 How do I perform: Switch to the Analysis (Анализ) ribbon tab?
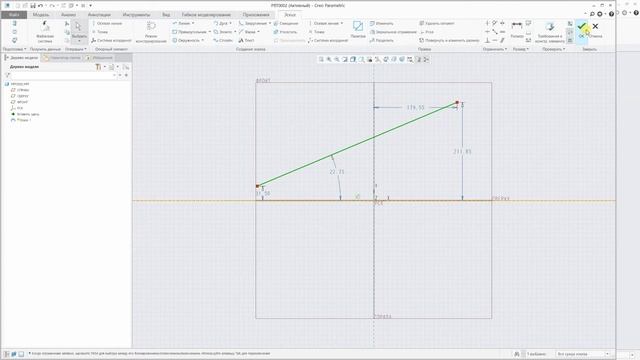pos(68,15)
